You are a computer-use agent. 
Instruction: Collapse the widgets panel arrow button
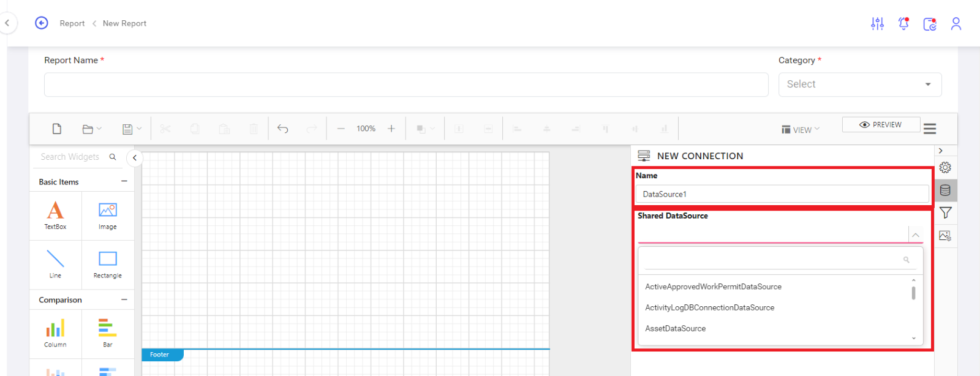tap(135, 158)
